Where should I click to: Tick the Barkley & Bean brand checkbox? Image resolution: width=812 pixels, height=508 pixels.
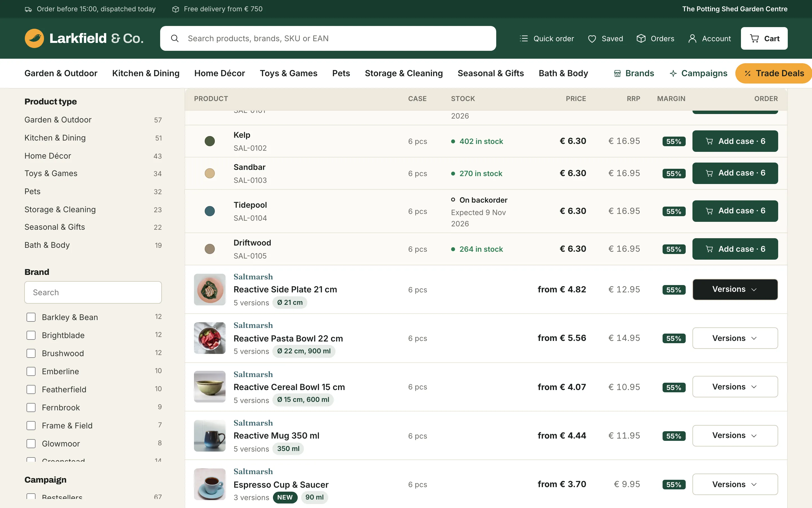[x=31, y=317]
